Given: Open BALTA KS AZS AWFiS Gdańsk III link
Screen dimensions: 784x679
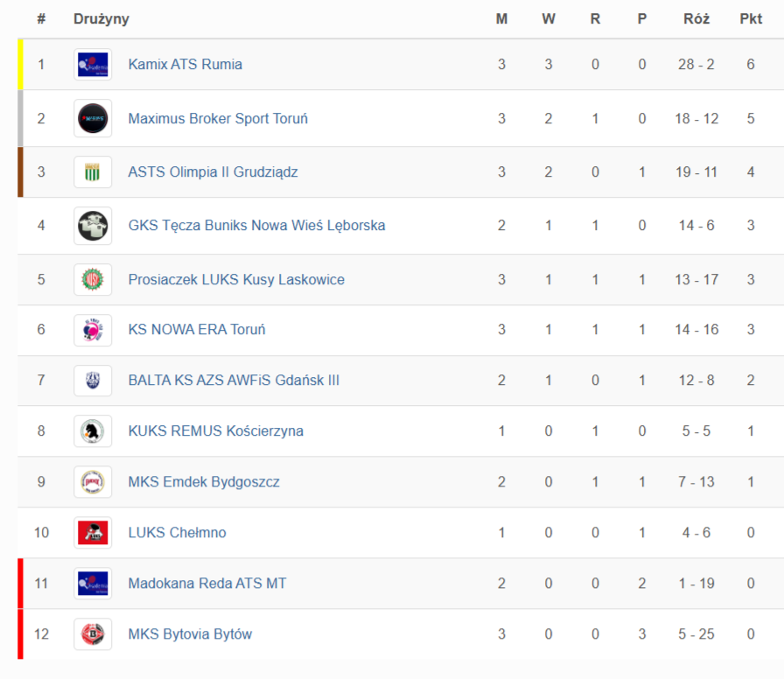Looking at the screenshot, I should 234,381.
